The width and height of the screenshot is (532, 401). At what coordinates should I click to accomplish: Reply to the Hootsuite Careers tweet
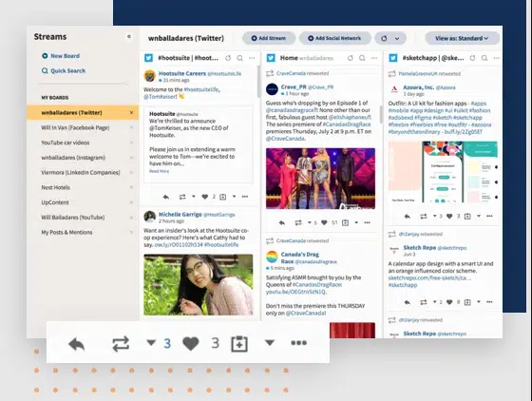(x=166, y=197)
